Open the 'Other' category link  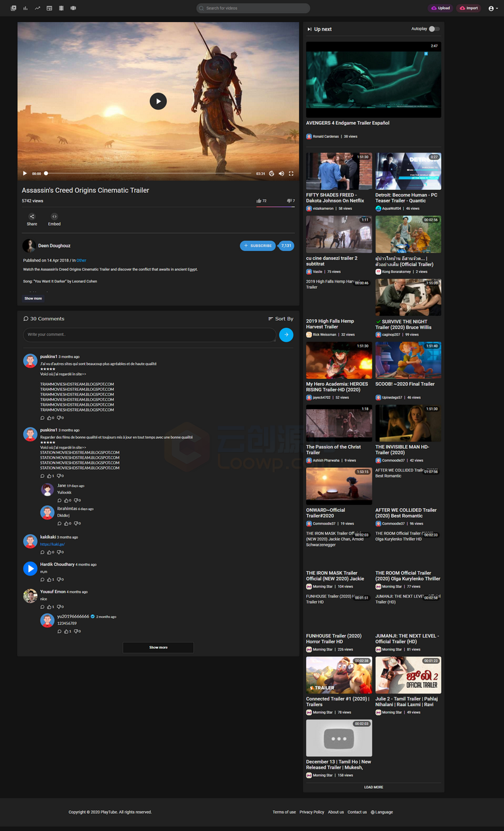point(81,260)
